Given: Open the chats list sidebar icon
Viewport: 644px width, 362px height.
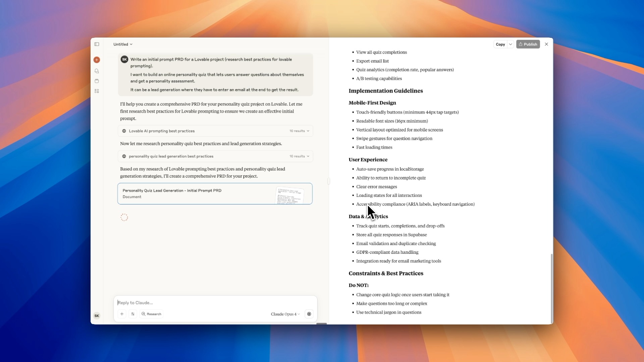Looking at the screenshot, I should [x=97, y=71].
